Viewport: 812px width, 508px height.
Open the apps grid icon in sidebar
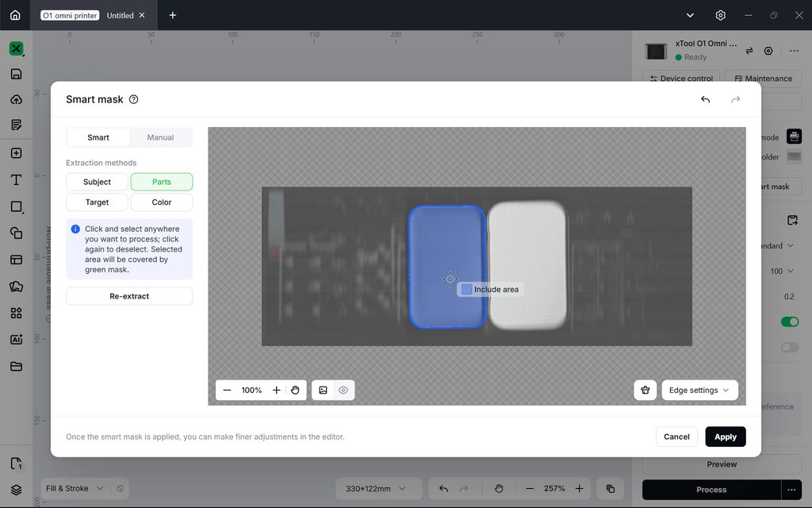click(16, 313)
